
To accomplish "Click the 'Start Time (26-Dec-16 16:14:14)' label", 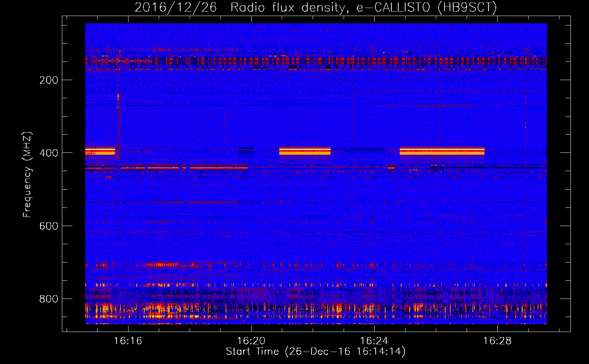I will (x=316, y=352).
